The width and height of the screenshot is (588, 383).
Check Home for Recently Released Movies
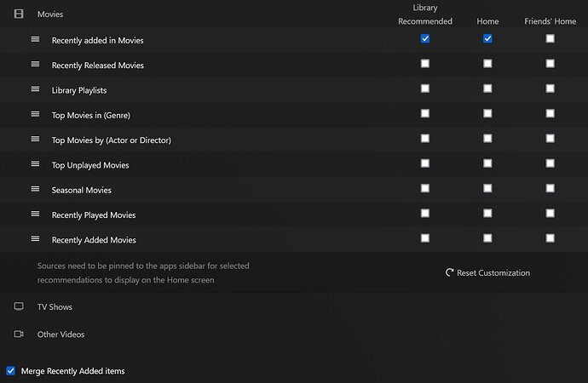(487, 64)
